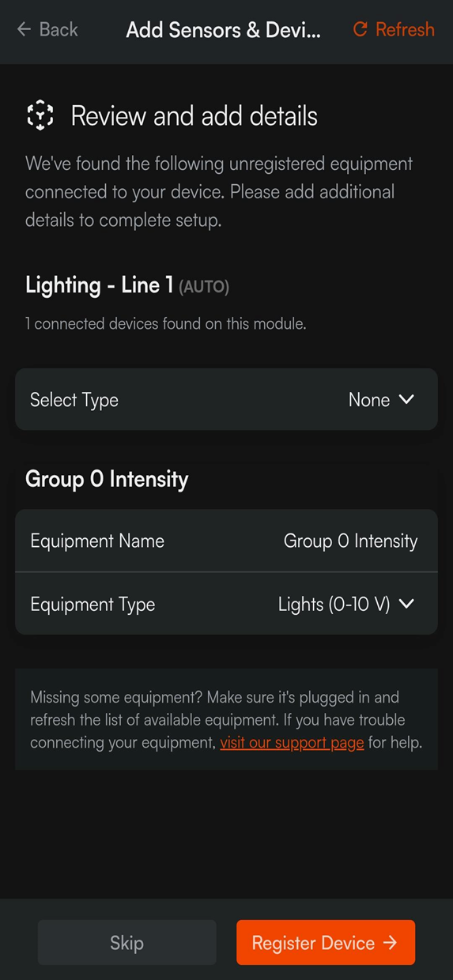Click the Group 0 Intensity section heading

click(x=107, y=479)
